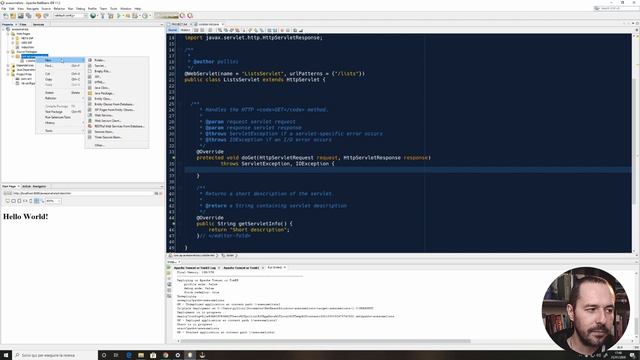640x360 pixels.
Task: Click the editor vertical scrollbar
Action: click(x=634, y=143)
